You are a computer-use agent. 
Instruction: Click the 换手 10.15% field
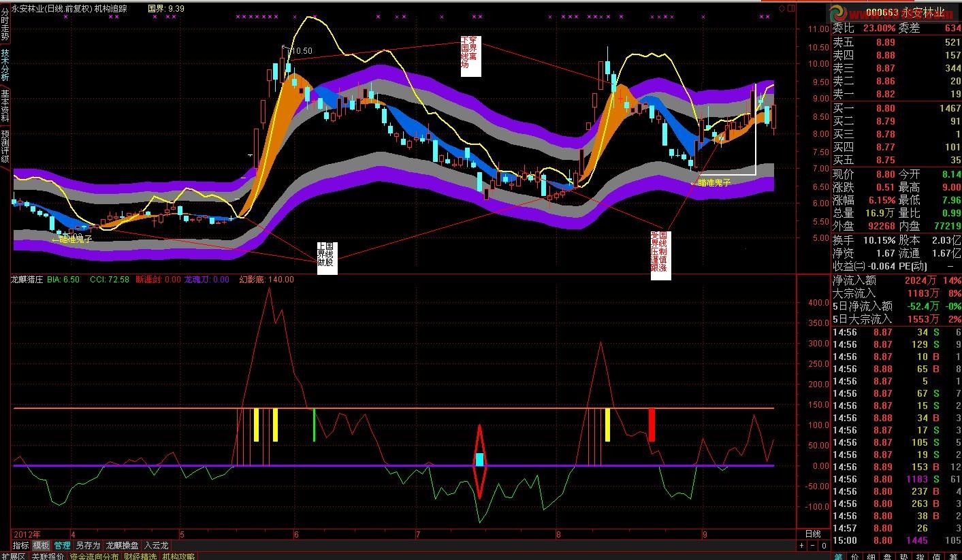click(x=864, y=240)
